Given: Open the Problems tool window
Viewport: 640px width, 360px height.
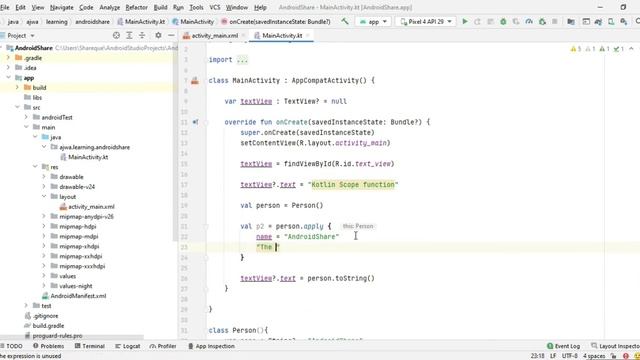Looking at the screenshot, I should click(x=48, y=346).
